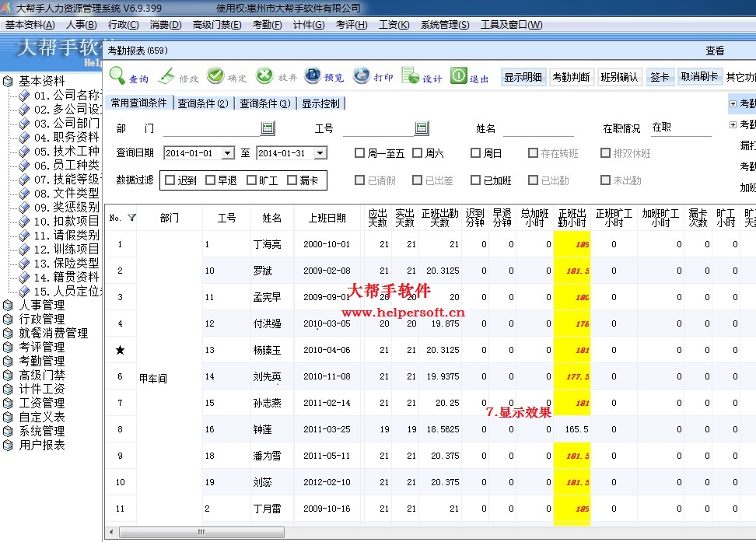Switch to the 查询条件 (3) tab
The image size is (756, 542).
(265, 103)
